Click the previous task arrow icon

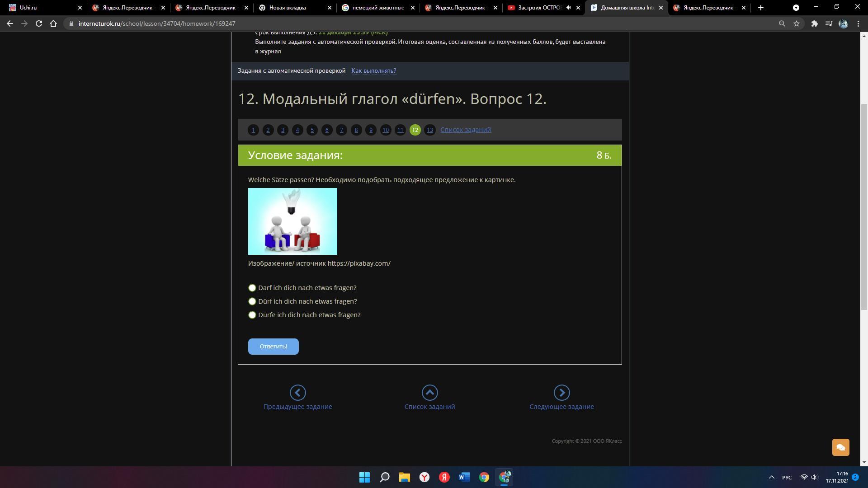click(297, 392)
